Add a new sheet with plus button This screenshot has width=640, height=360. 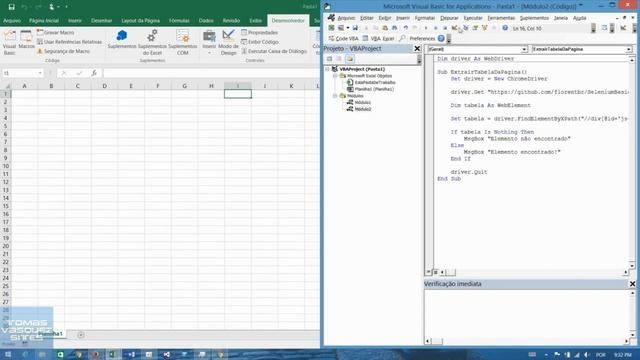pyautogui.click(x=81, y=335)
